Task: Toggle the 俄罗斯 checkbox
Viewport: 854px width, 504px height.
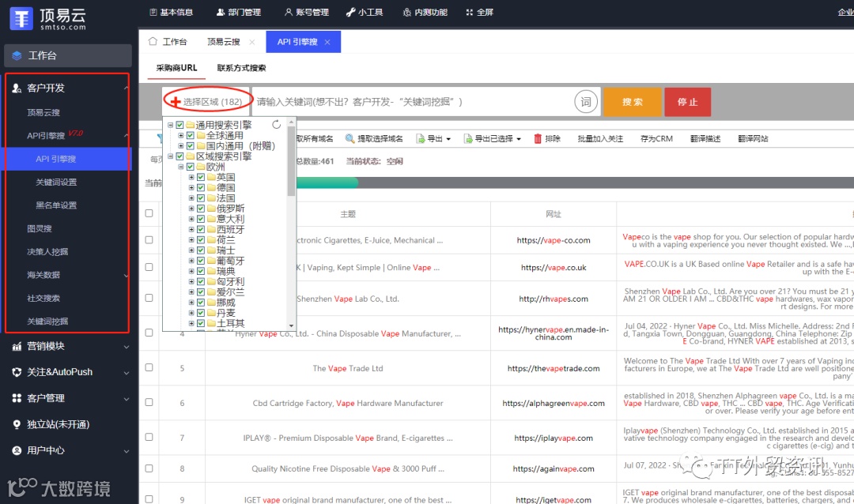Action: 200,209
